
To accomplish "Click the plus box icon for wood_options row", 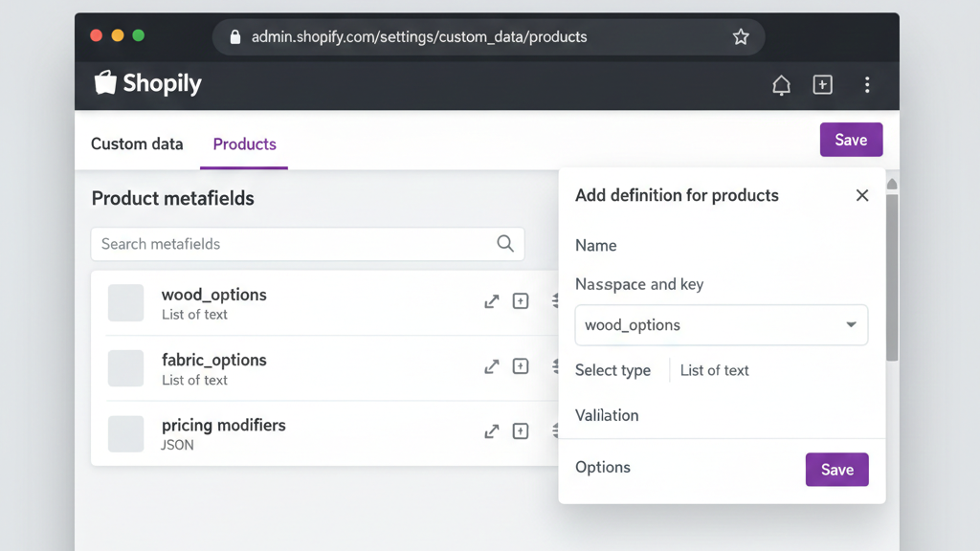I will click(521, 301).
